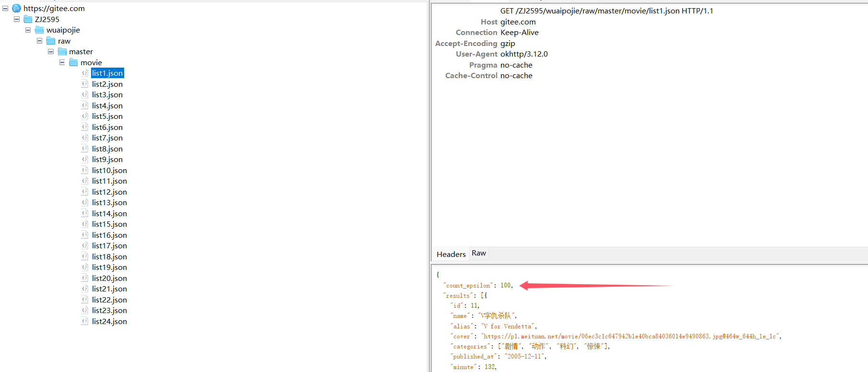Click the wuaipojie folder icon
This screenshot has width=868, height=372.
39,30
